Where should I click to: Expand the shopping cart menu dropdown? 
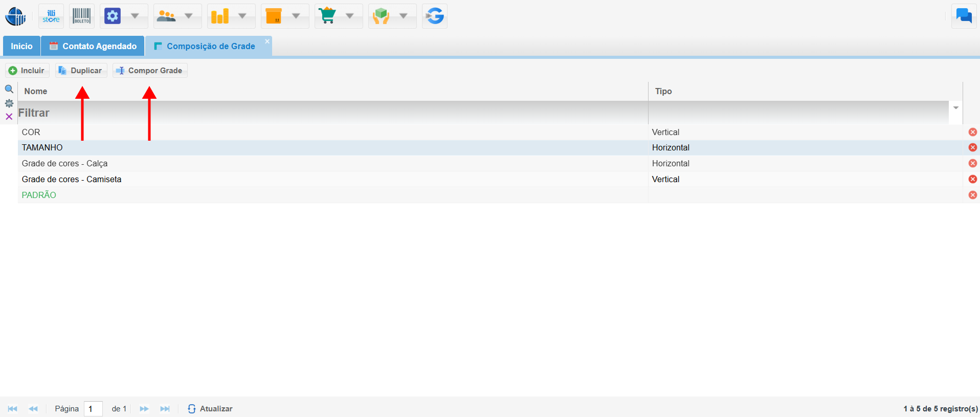point(350,16)
